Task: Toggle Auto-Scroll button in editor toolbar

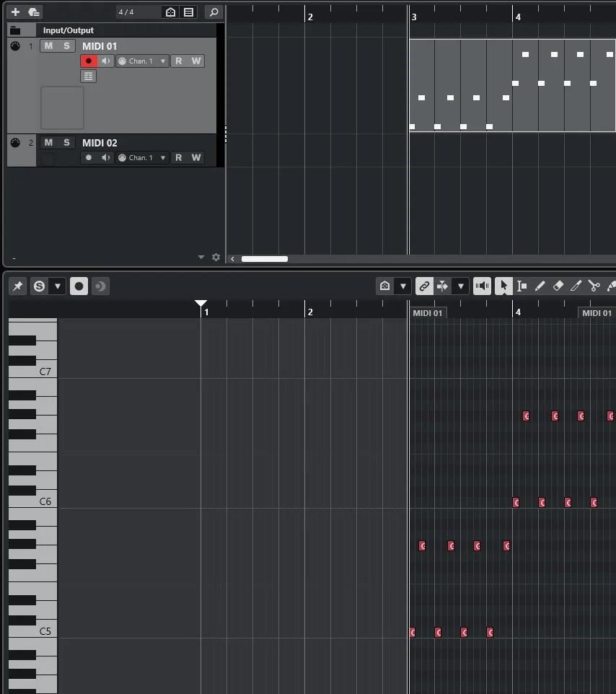Action: click(443, 286)
